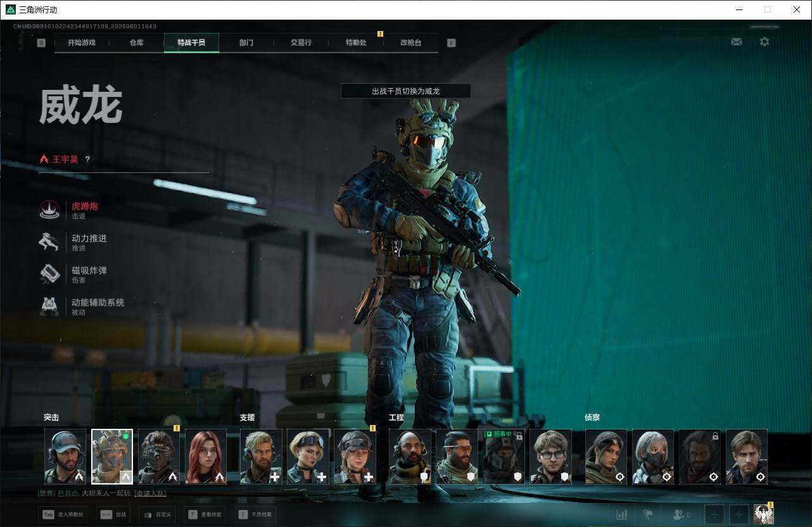Click the 工程 category label
This screenshot has height=527, width=812.
coord(396,417)
